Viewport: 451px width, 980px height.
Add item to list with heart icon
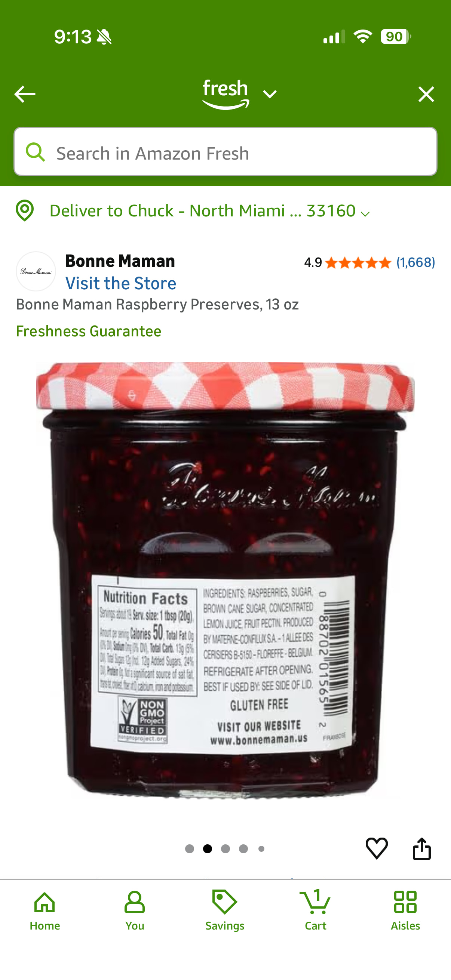click(x=377, y=848)
